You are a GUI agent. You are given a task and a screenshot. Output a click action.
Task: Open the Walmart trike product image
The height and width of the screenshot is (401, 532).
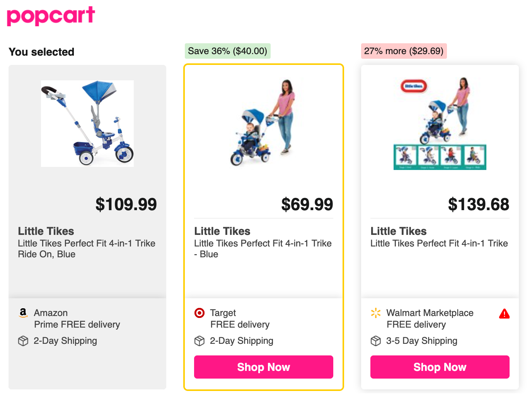440,124
